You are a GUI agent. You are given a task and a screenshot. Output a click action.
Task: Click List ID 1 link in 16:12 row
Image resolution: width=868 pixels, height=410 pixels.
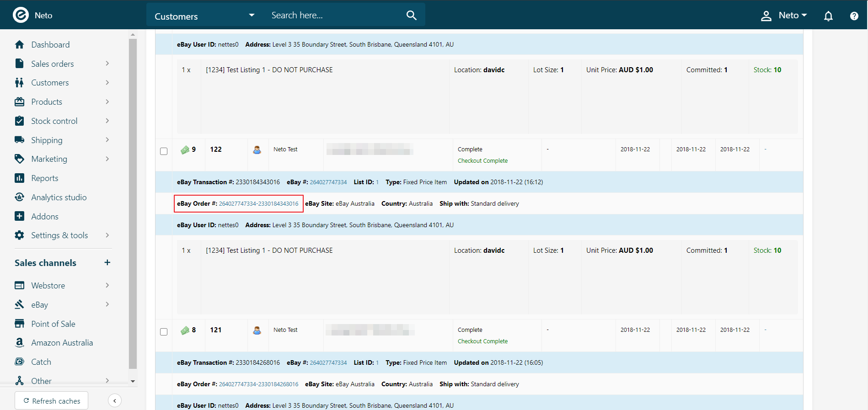click(377, 182)
